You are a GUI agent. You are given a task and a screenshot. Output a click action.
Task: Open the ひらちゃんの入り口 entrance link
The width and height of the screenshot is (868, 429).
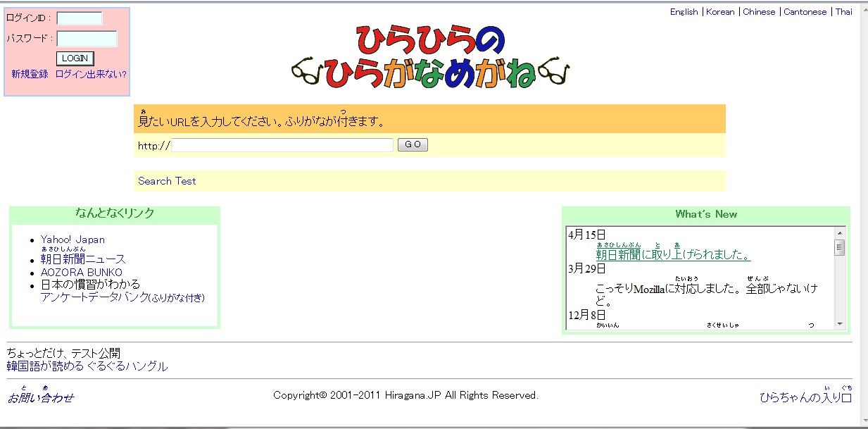point(805,398)
